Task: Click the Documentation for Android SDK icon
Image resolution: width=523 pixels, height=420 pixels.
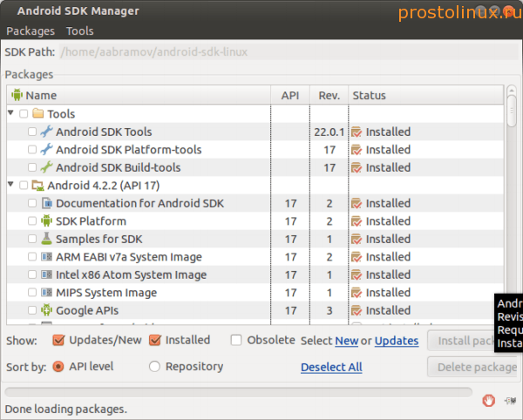Action: click(47, 203)
